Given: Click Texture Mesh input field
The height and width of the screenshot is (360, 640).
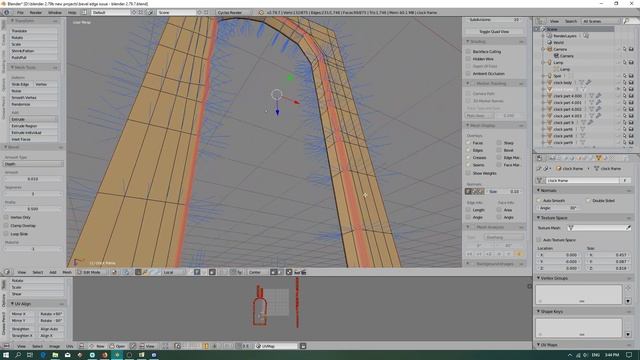Looking at the screenshot, I should tap(599, 228).
